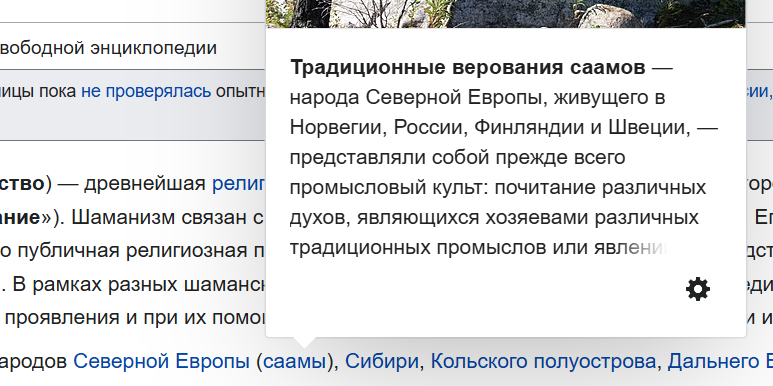This screenshot has width=773, height=386.
Task: Click the partial blue link ending in сии
Action: pos(757,91)
